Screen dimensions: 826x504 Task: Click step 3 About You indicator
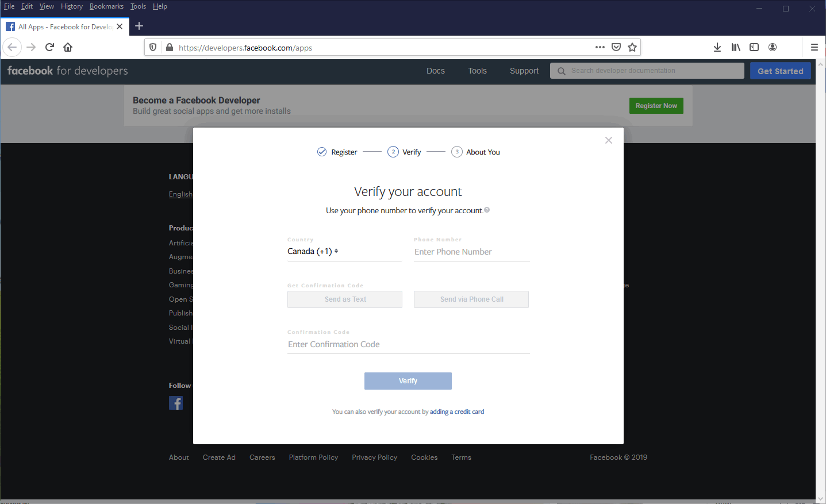tap(476, 152)
